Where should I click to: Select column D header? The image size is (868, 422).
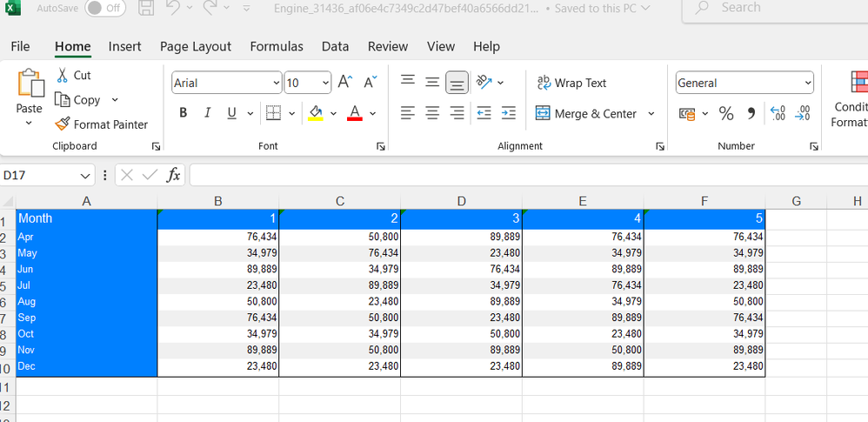tap(461, 202)
